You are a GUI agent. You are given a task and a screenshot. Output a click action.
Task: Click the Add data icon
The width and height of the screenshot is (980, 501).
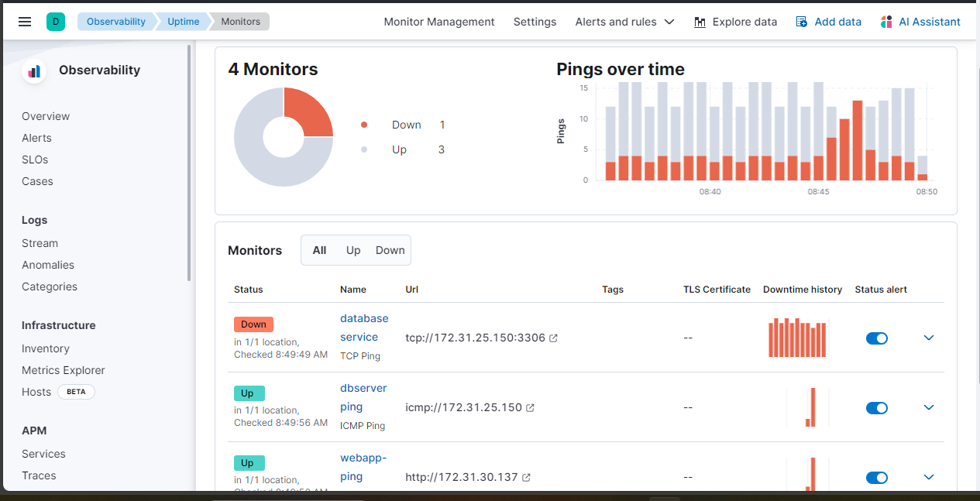[x=802, y=22]
